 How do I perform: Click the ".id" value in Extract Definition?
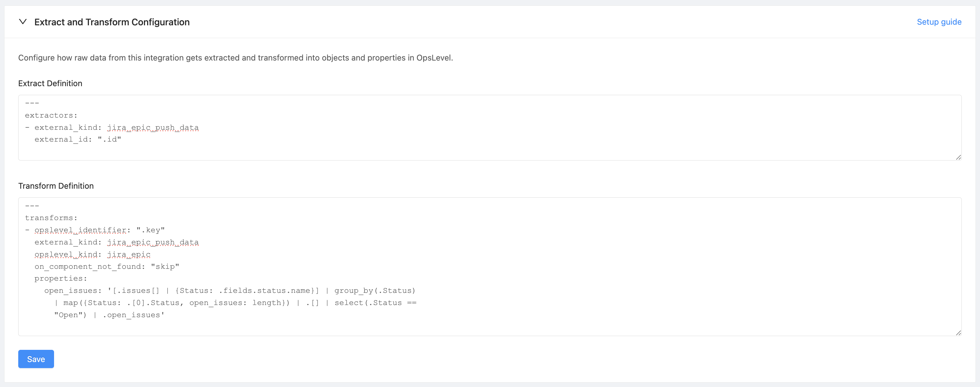(109, 139)
